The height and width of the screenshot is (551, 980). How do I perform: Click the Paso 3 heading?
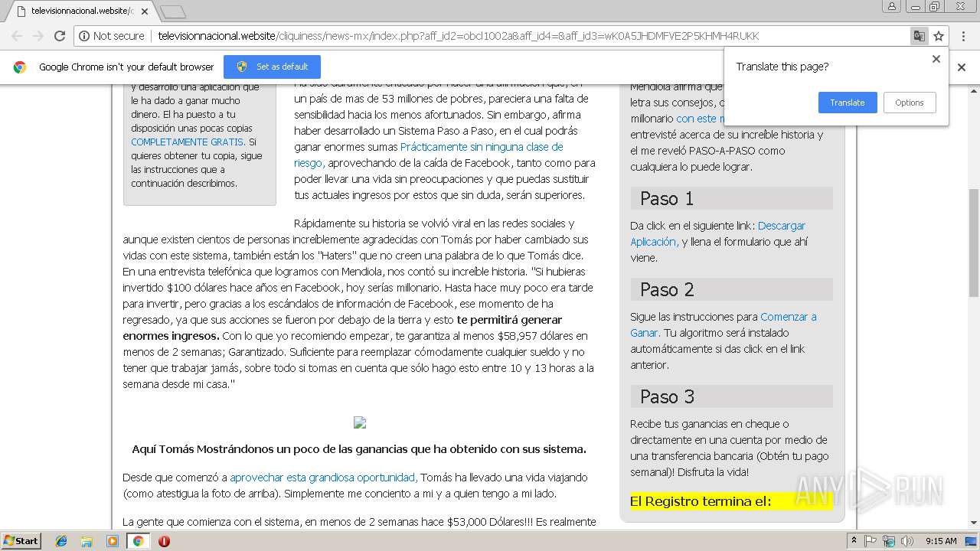pos(731,396)
